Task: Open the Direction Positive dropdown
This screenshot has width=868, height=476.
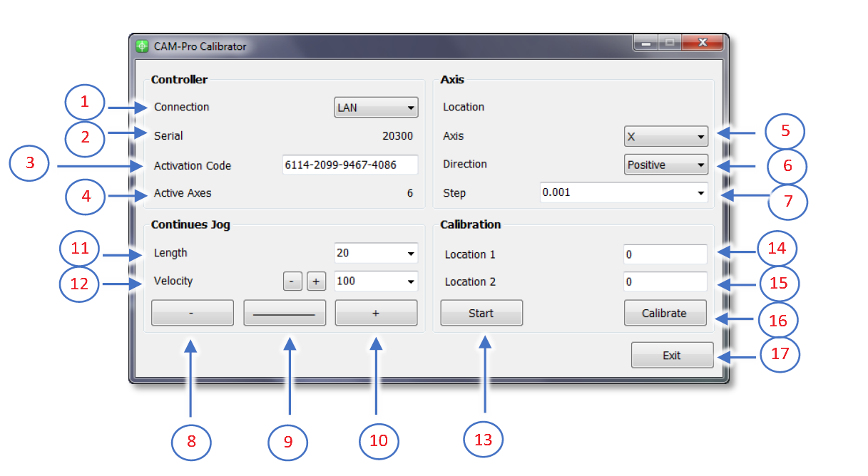Action: click(x=666, y=165)
